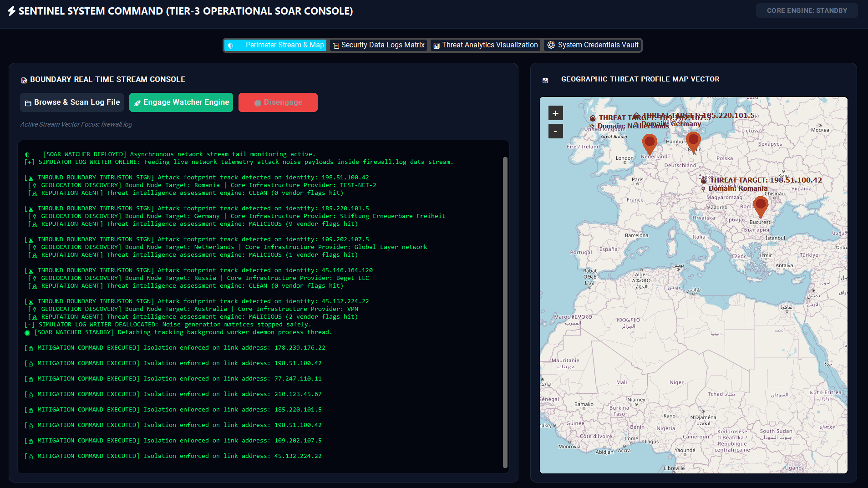Click reputation line MALICIOUS 1 vendor flags

[x=193, y=255]
